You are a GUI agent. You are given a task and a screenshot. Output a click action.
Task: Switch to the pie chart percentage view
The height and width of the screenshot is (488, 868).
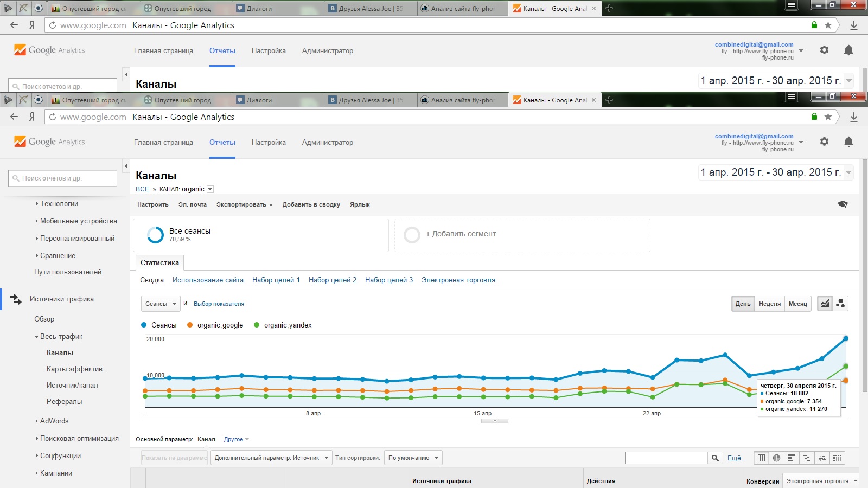point(777,458)
